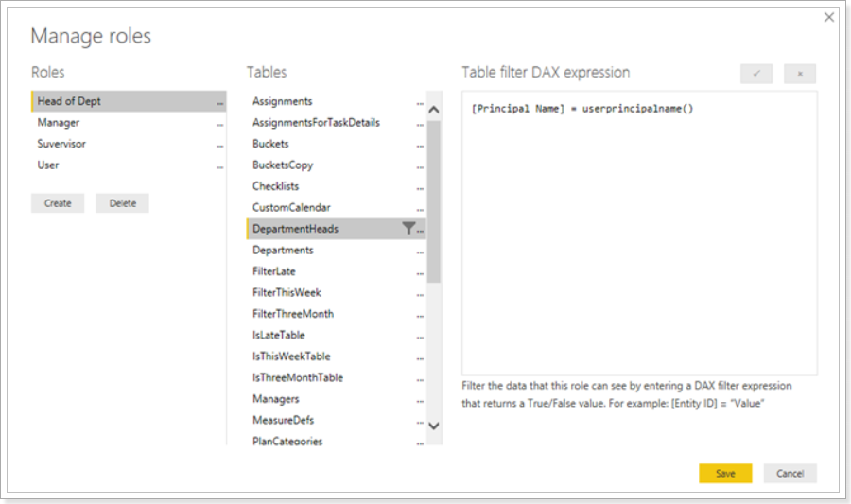Open ellipsis menu for Assignments table

(x=420, y=103)
